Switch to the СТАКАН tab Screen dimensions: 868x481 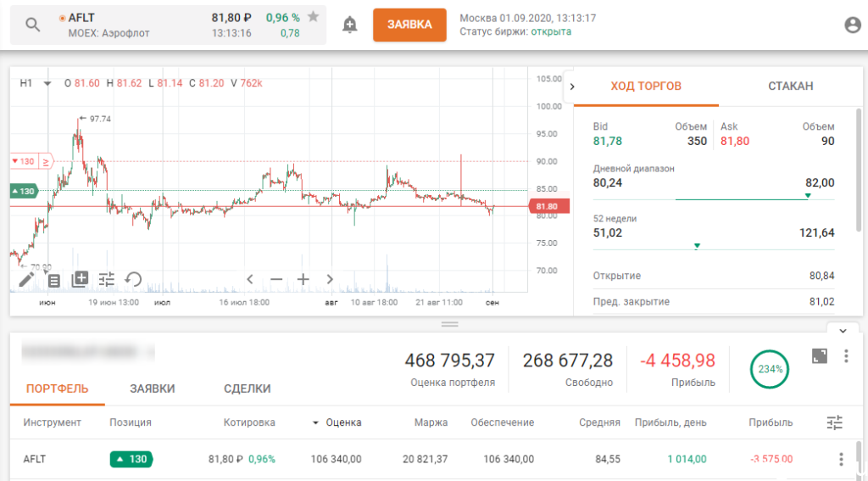pyautogui.click(x=791, y=86)
